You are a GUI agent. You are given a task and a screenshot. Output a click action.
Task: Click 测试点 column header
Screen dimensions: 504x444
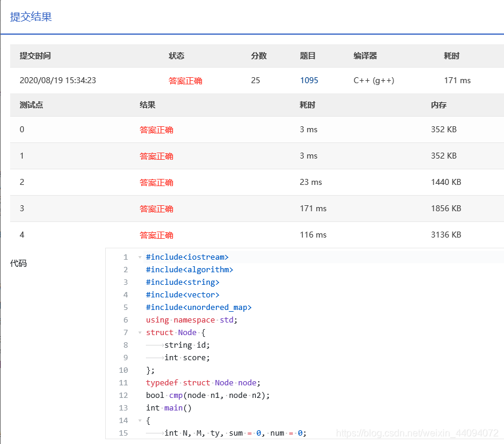pyautogui.click(x=31, y=105)
